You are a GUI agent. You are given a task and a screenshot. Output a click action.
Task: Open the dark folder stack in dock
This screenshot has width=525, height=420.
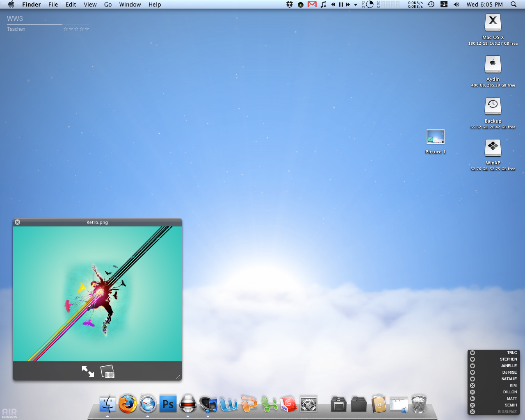(358, 404)
